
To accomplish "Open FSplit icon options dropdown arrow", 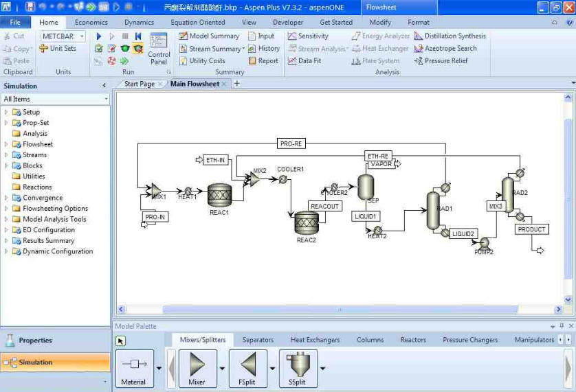I will click(272, 368).
